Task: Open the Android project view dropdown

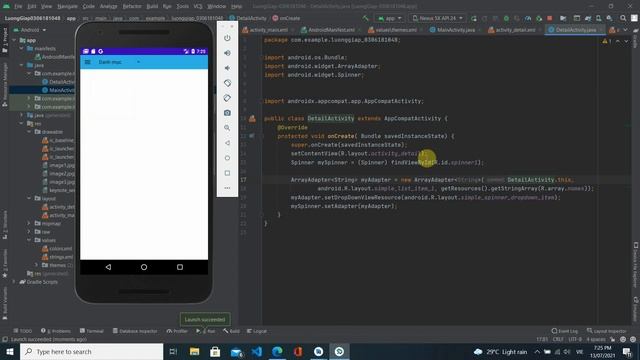Action: 29,30
